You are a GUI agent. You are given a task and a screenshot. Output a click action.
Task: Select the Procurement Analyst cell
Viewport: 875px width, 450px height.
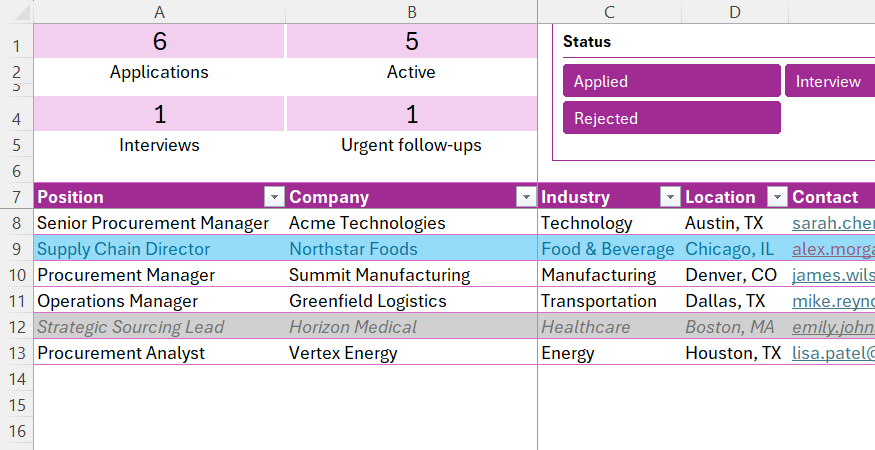pos(160,353)
